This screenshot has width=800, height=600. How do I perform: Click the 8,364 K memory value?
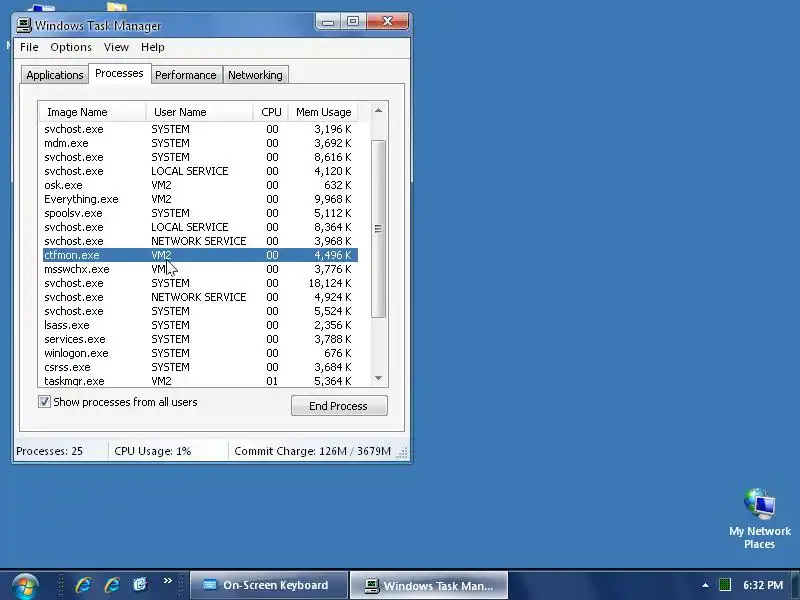click(x=333, y=227)
